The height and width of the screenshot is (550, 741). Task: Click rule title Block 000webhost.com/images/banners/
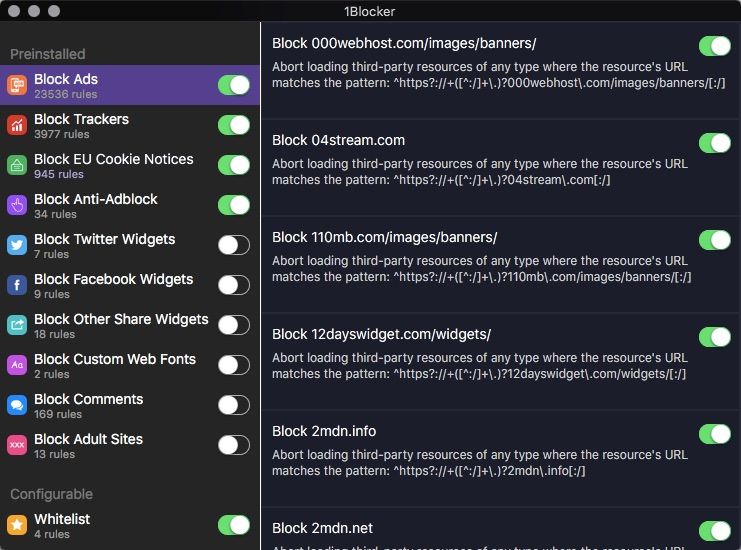coord(404,43)
